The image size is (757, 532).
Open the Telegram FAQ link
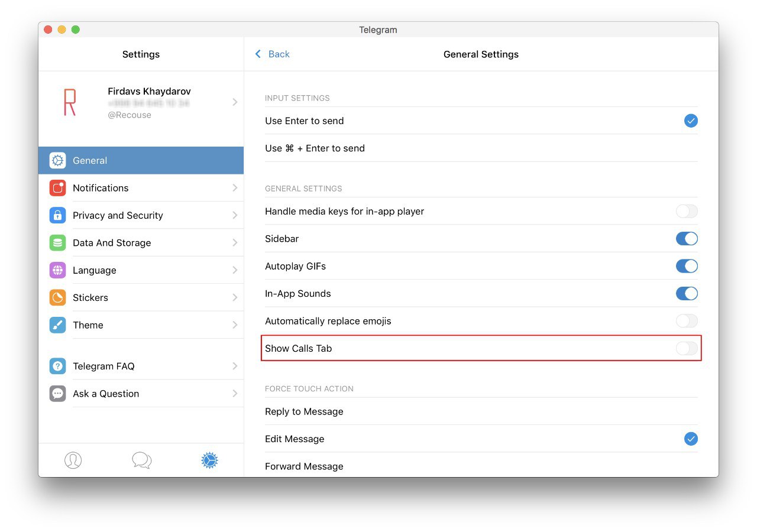click(141, 366)
